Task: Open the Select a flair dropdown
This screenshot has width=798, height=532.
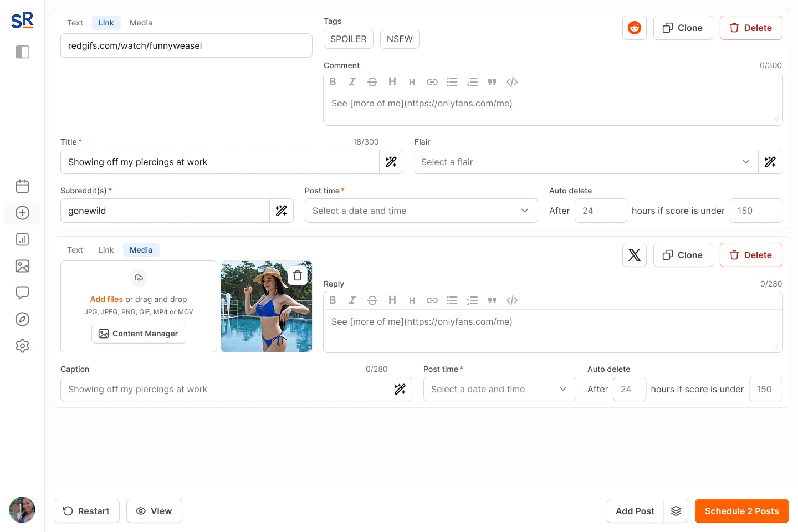Action: (x=586, y=162)
